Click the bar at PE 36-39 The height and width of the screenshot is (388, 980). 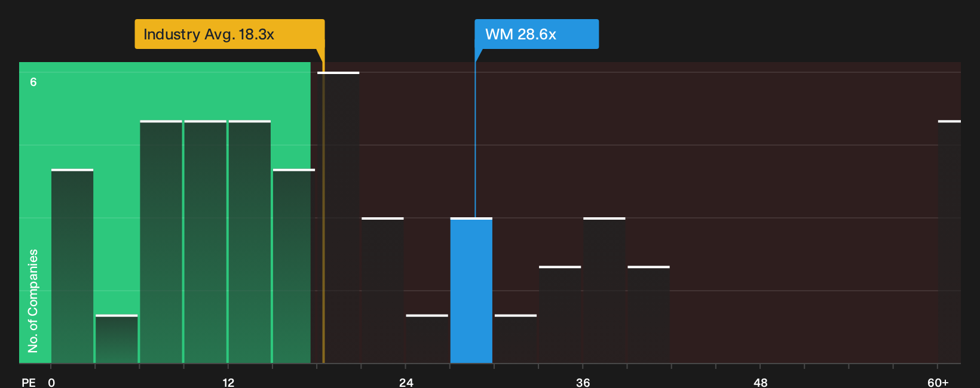604,290
